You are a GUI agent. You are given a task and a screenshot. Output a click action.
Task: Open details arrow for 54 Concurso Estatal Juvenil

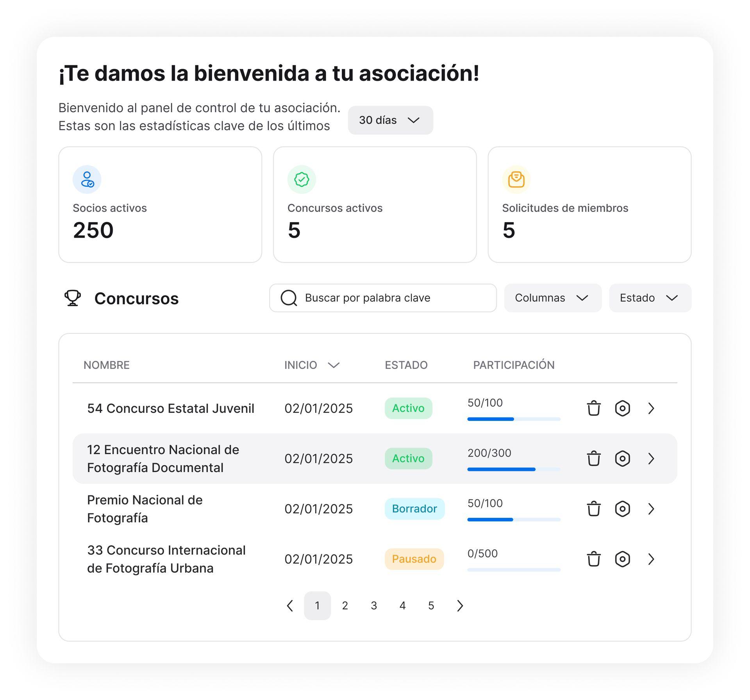click(650, 408)
